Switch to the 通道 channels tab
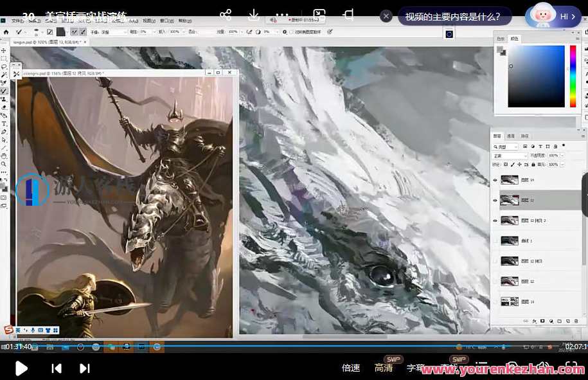 [511, 136]
